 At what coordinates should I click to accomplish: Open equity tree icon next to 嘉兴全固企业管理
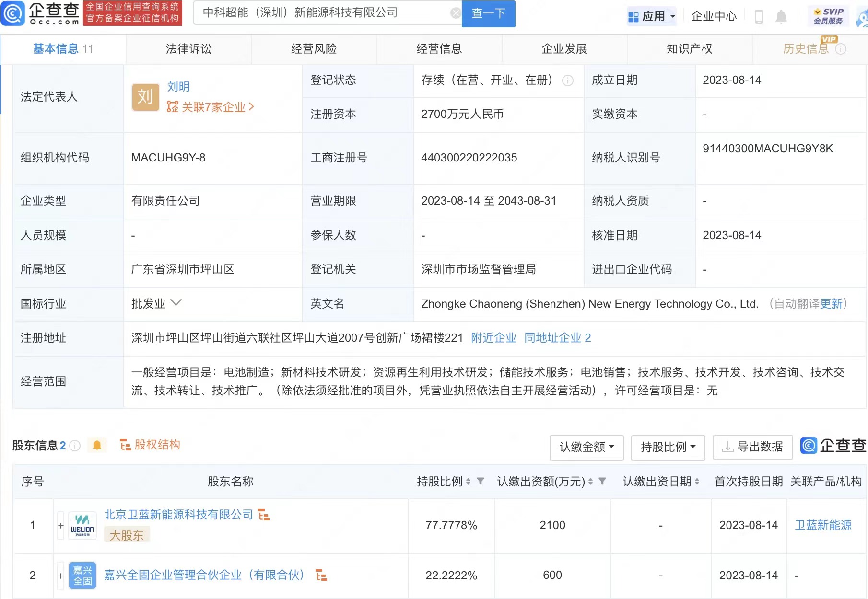tap(321, 575)
